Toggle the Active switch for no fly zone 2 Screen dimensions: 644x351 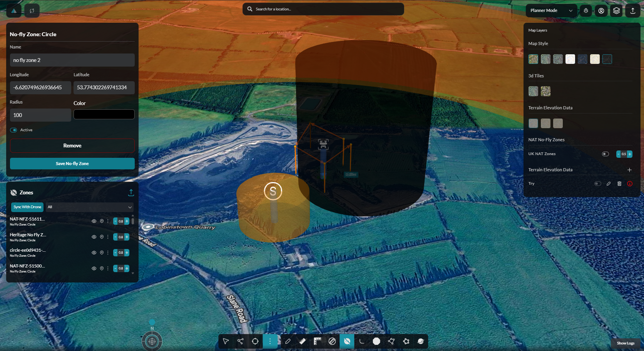click(x=14, y=130)
